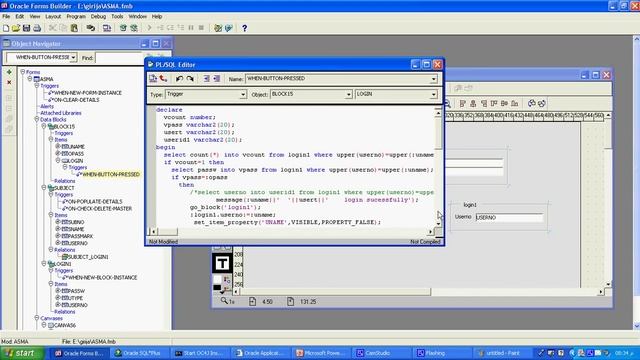Screen dimensions: 640x360
Task: Select the SUBJECT_LOGIN1 relation
Action: coord(88,257)
